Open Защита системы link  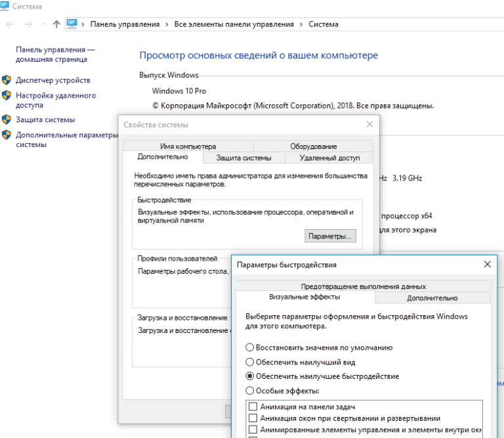coord(45,120)
